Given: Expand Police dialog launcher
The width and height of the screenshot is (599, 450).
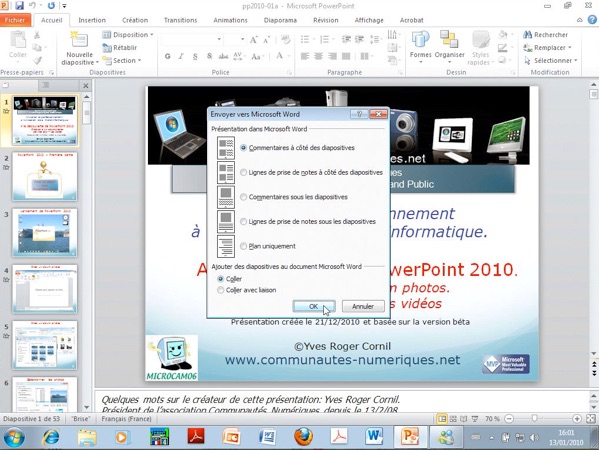Looking at the screenshot, I should 289,72.
